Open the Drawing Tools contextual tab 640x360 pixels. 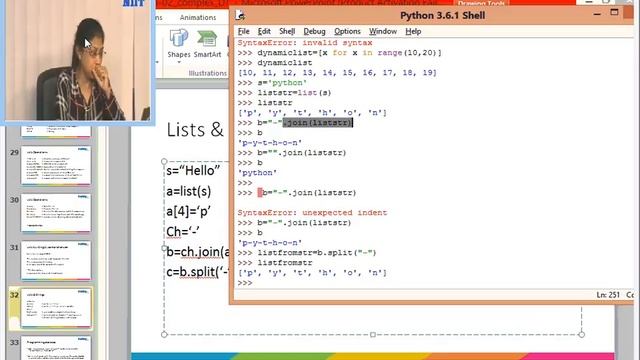(481, 3)
